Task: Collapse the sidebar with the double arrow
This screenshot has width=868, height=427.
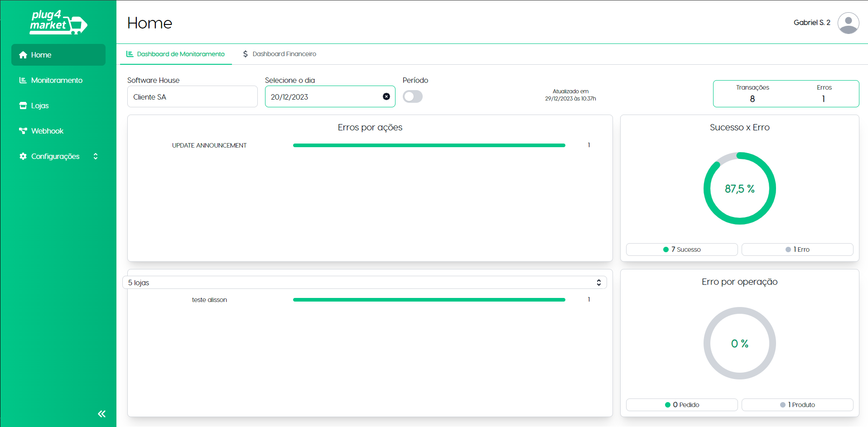Action: tap(101, 413)
